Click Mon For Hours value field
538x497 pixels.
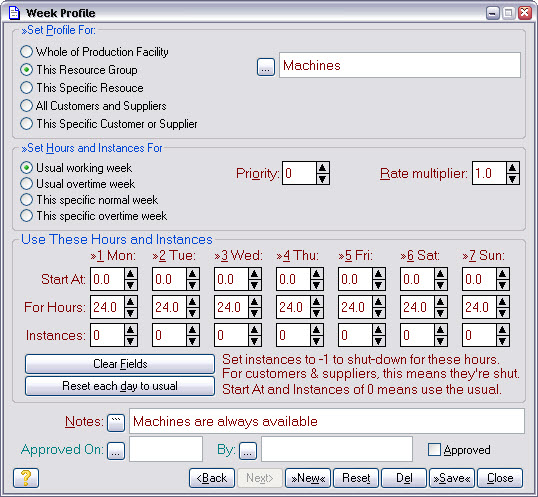[107, 307]
